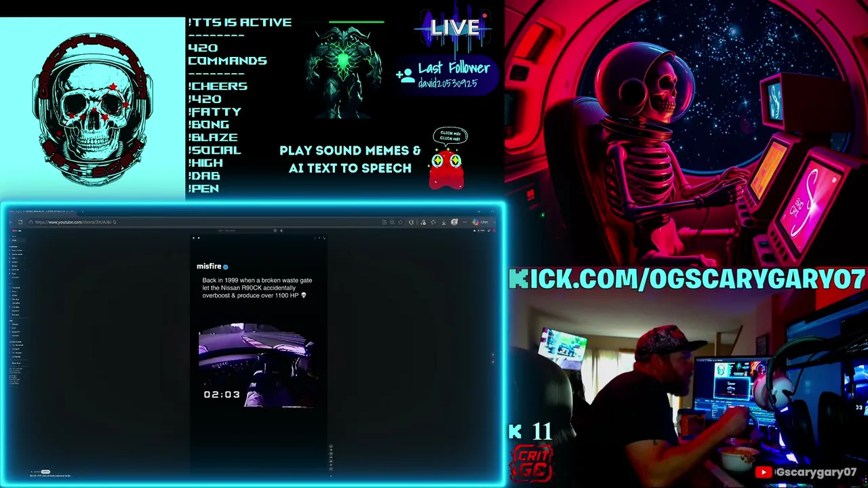Screen dimensions: 868x488
Task: Click the Subscribe button under the Short
Action: click(45, 471)
